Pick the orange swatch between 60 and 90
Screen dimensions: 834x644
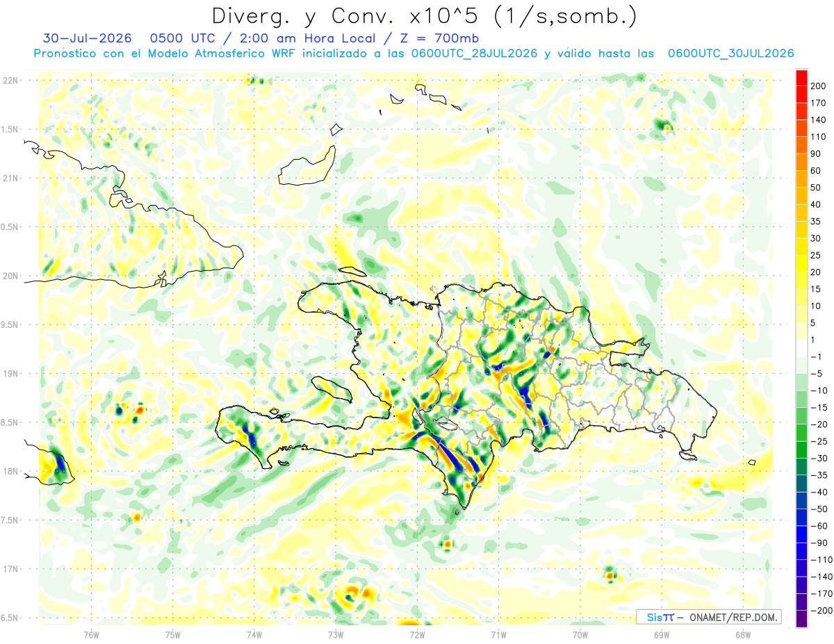click(801, 162)
